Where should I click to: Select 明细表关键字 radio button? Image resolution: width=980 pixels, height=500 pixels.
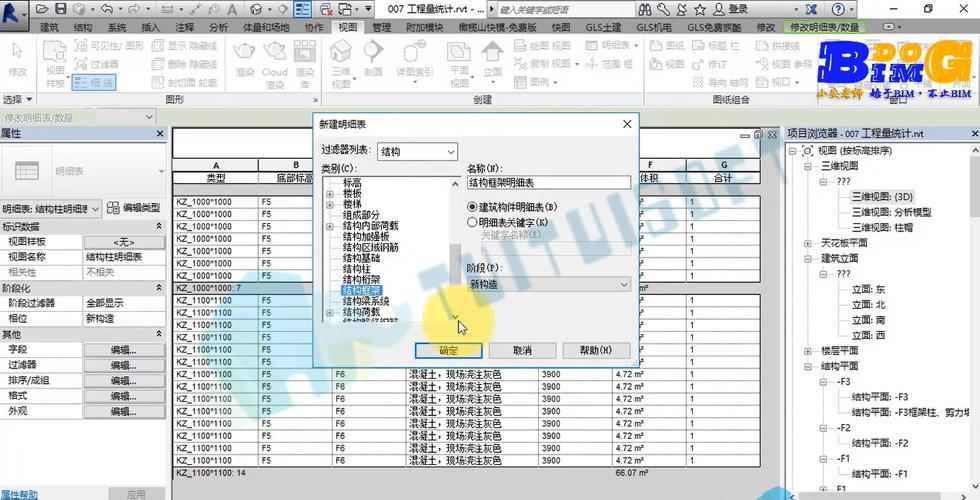click(472, 222)
